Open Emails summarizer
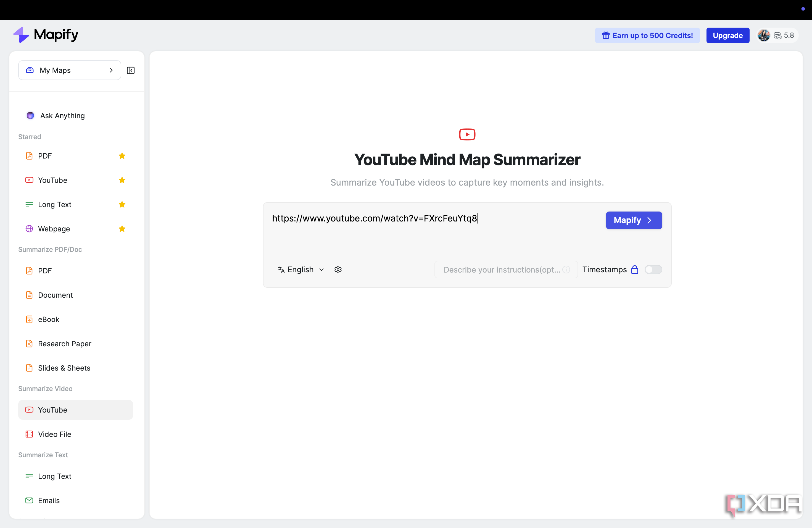 (x=75, y=500)
